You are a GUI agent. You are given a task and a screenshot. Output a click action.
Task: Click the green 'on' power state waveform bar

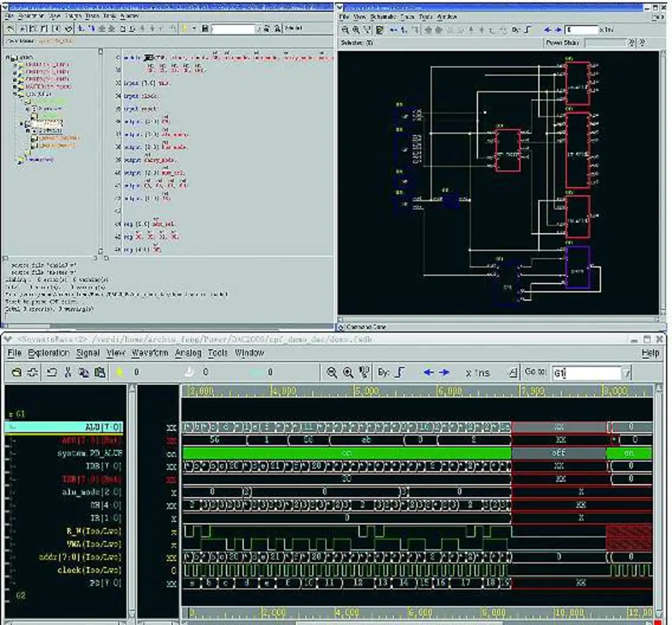(x=346, y=453)
